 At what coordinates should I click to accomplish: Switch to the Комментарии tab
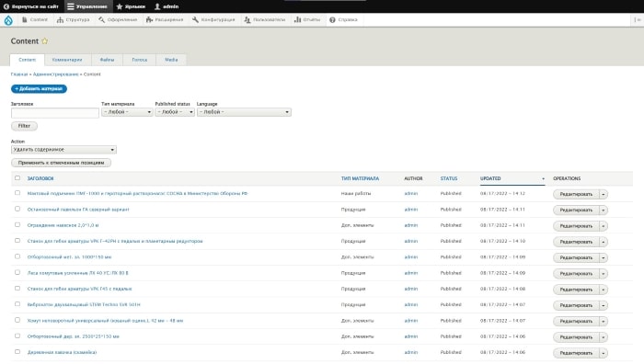[x=67, y=60]
